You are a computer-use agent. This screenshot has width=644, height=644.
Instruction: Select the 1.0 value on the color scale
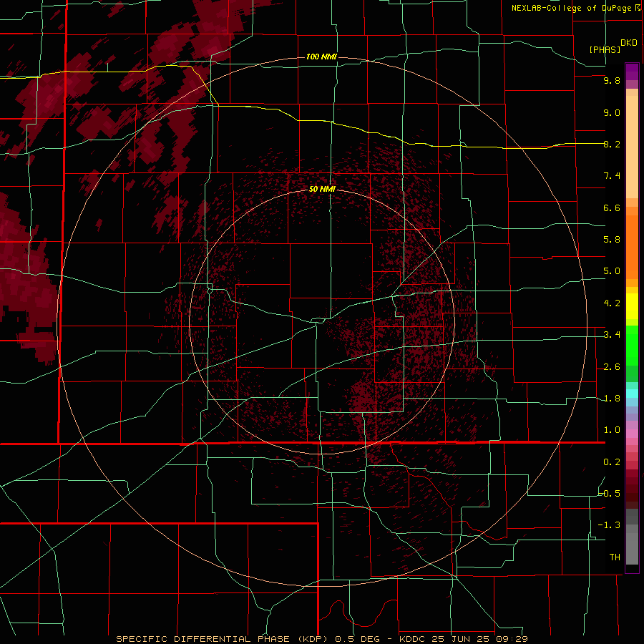[x=612, y=430]
